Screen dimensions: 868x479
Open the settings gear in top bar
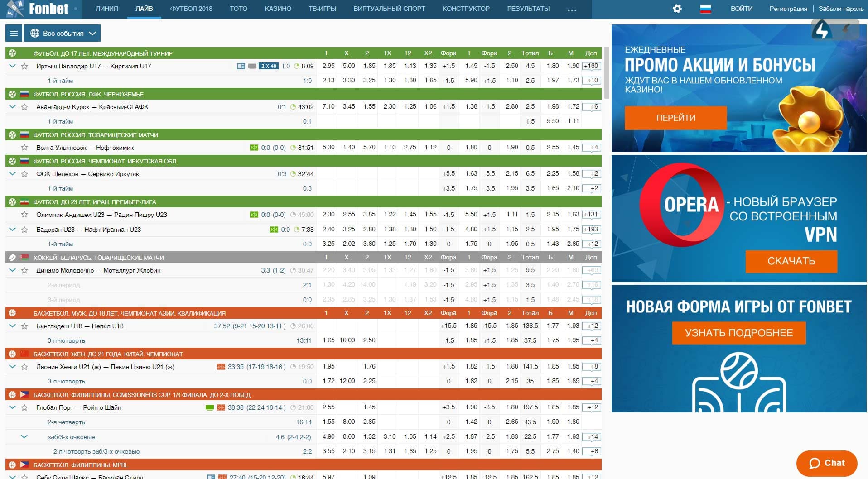coord(677,9)
